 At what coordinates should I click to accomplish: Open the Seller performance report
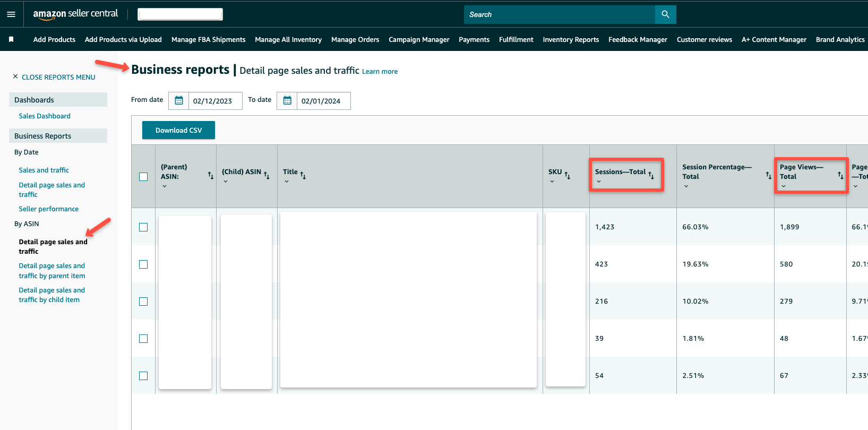coord(49,209)
